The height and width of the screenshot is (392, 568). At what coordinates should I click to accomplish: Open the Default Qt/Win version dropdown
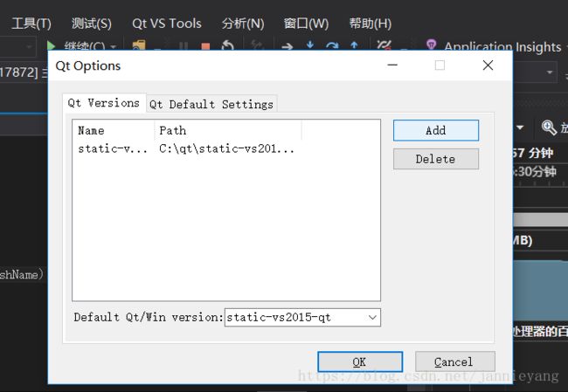click(302, 318)
